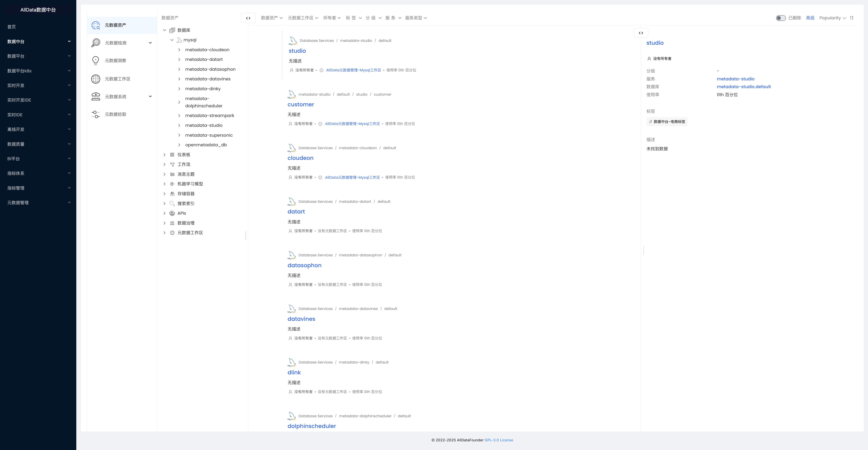Click the 元数据工作区 globe icon in tree

172,233
